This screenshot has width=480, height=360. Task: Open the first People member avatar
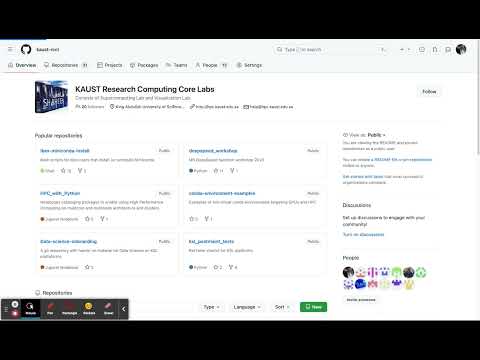click(x=348, y=272)
